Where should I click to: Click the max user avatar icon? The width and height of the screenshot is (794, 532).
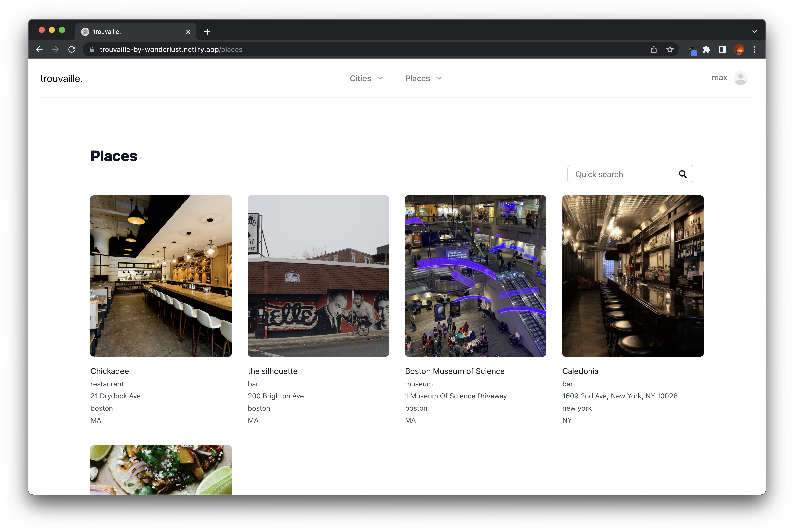tap(740, 78)
